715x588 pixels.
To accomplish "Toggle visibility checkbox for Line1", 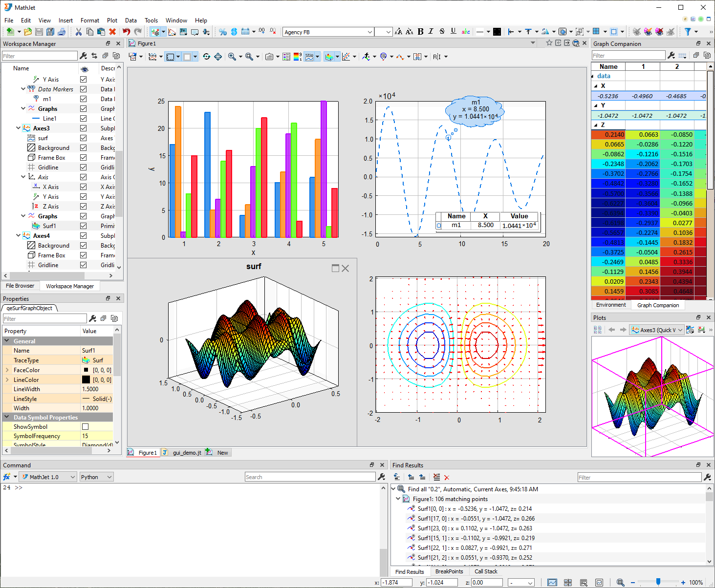I will tap(84, 119).
